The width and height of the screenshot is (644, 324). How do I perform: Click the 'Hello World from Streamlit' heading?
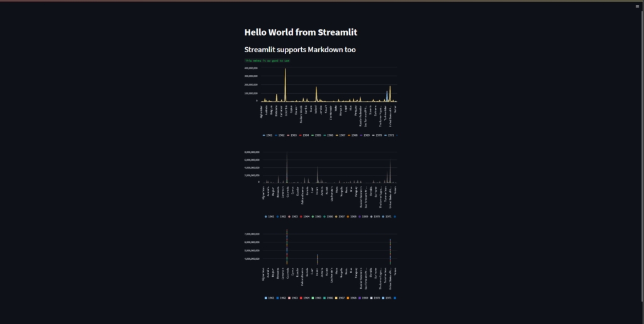301,33
